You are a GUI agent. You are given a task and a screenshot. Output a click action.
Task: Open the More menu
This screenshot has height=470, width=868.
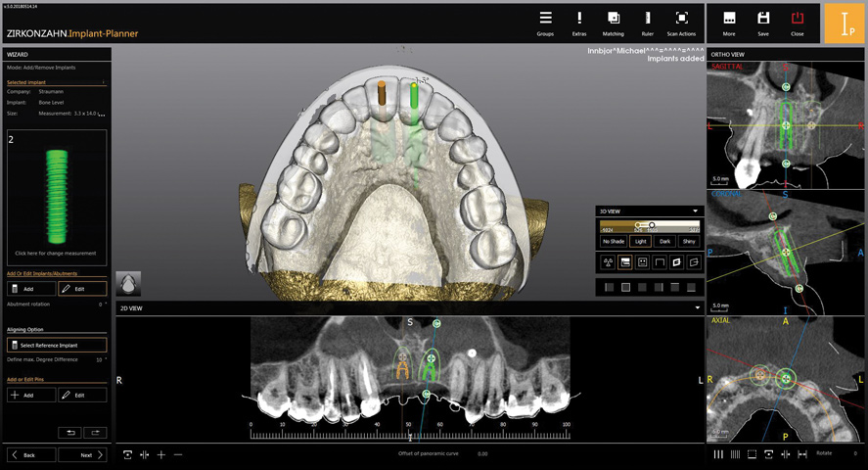pyautogui.click(x=729, y=23)
